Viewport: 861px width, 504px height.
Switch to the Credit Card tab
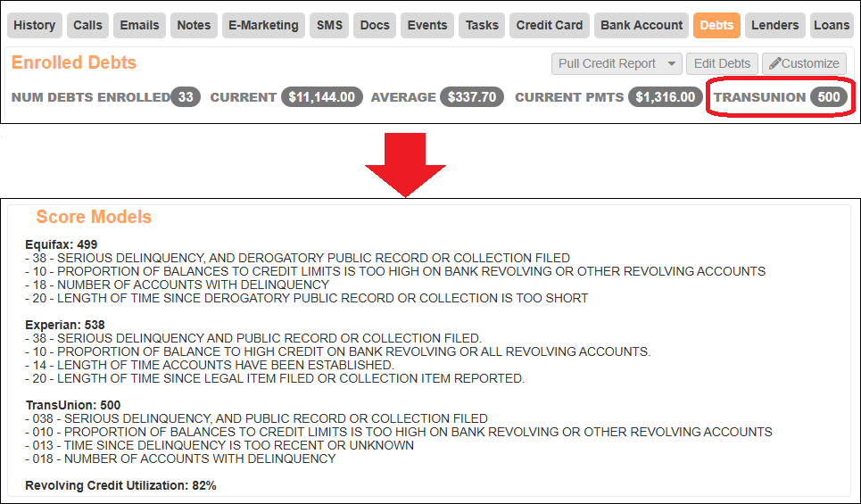pos(550,25)
